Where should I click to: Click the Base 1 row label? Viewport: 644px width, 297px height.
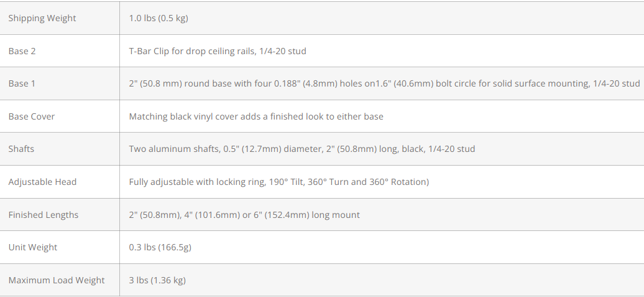point(22,83)
